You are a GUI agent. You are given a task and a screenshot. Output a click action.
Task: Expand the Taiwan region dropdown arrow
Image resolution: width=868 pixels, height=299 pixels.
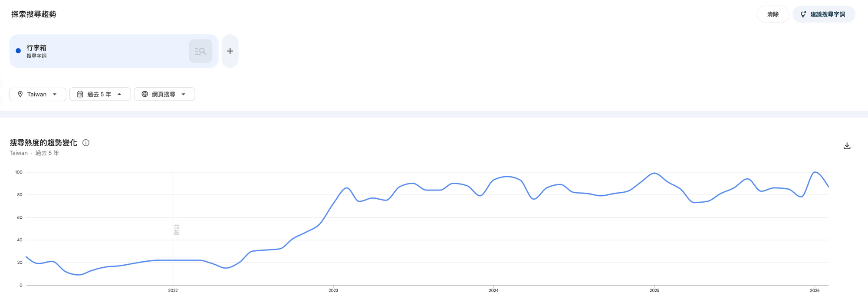55,94
